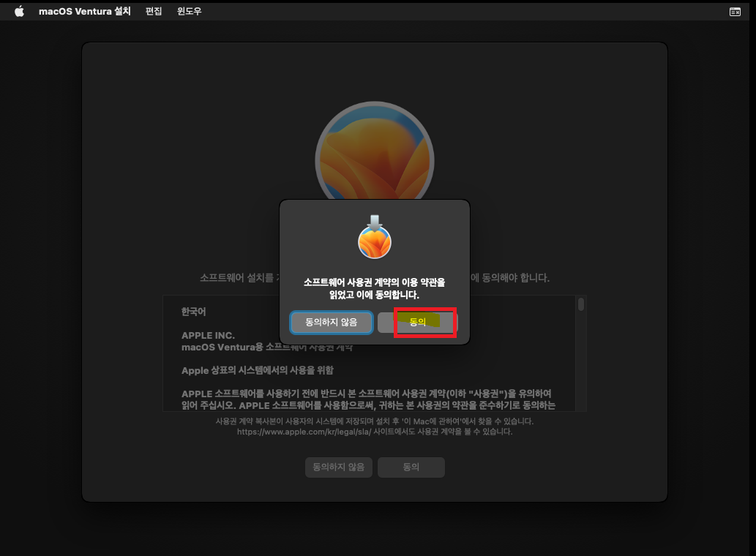756x556 pixels.
Task: Click 동의 in the confirmation dialog
Action: click(x=418, y=323)
